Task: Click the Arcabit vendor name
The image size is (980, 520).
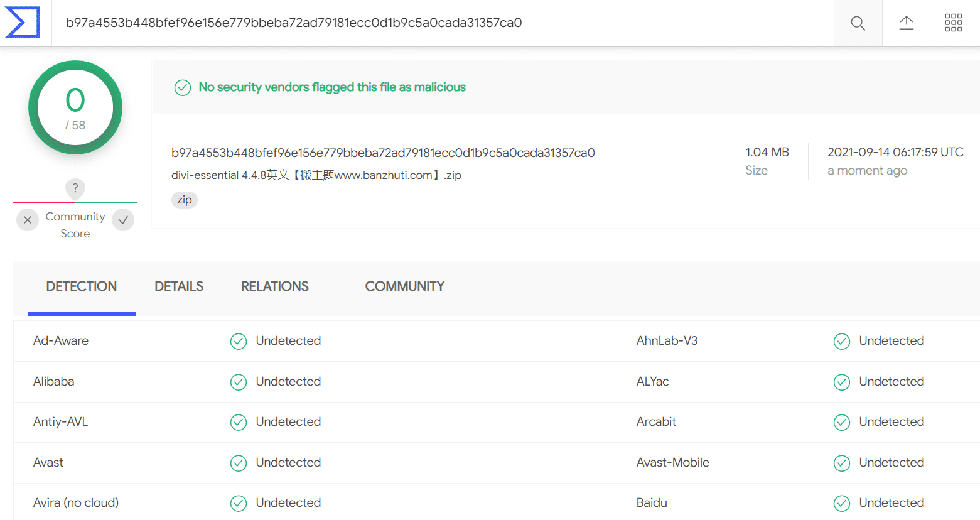Action: click(657, 421)
